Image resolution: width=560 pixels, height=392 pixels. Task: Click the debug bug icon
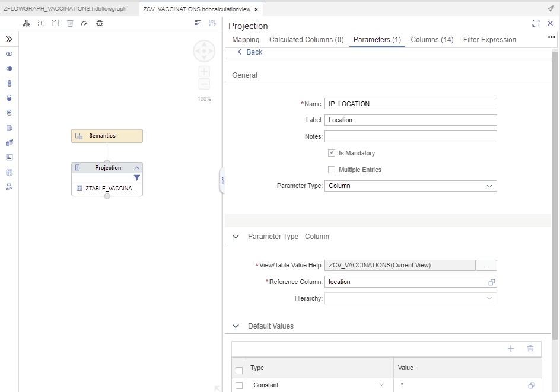click(100, 23)
